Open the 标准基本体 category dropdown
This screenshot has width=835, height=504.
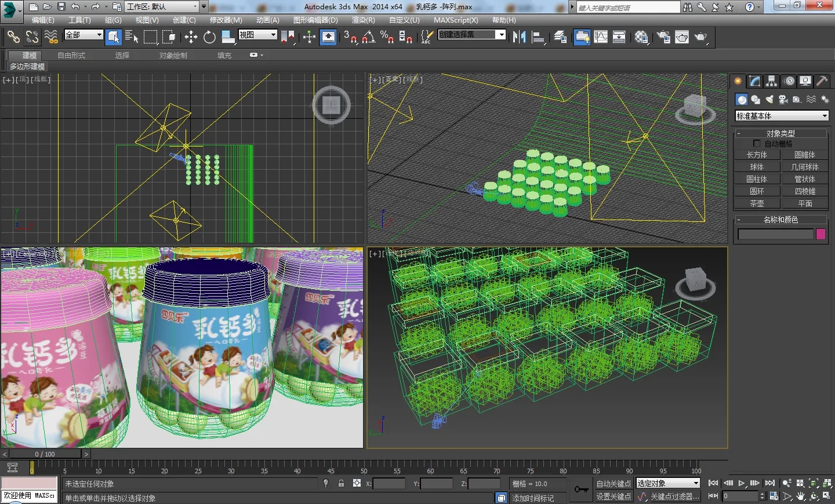(782, 116)
